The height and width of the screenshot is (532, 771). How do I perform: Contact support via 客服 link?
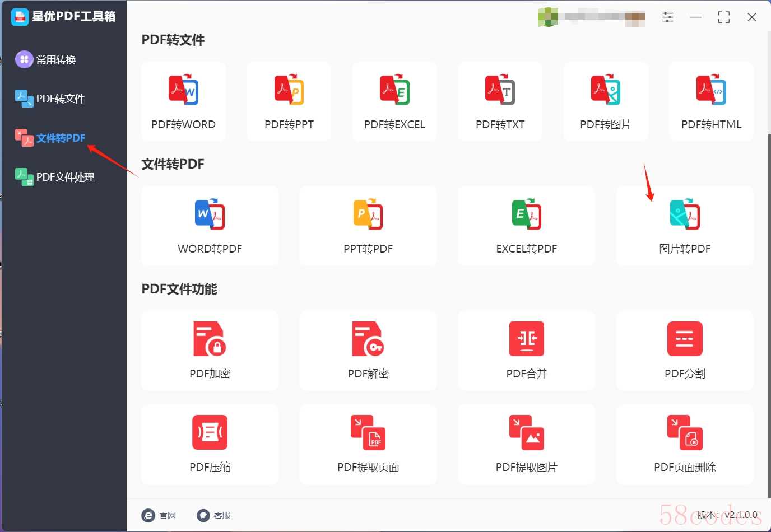tap(214, 515)
